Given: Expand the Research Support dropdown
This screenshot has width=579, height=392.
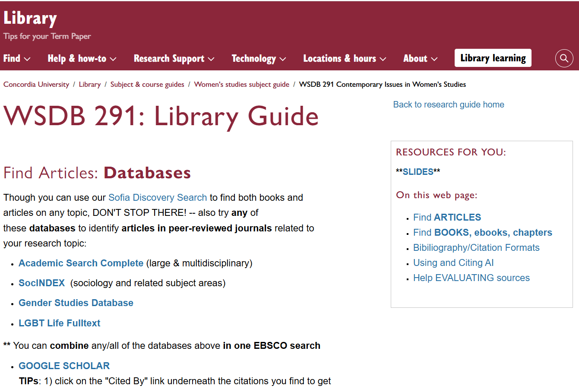Looking at the screenshot, I should [x=174, y=59].
